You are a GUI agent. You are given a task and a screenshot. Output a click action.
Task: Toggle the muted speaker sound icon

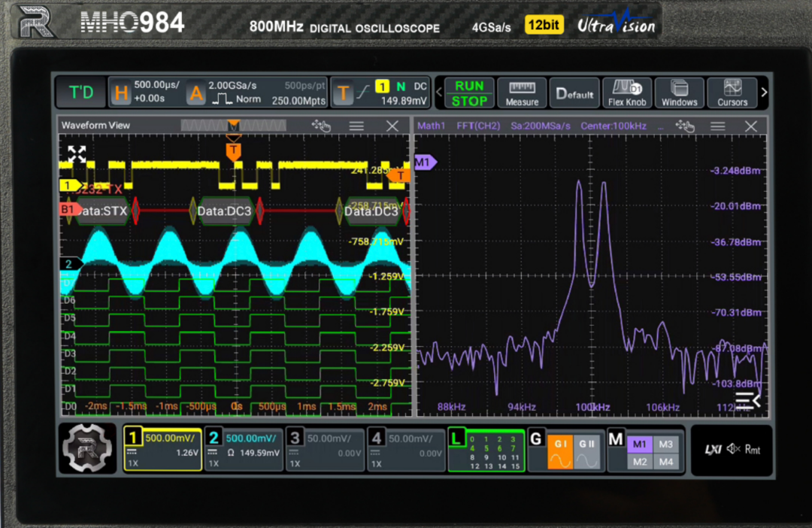point(733,449)
